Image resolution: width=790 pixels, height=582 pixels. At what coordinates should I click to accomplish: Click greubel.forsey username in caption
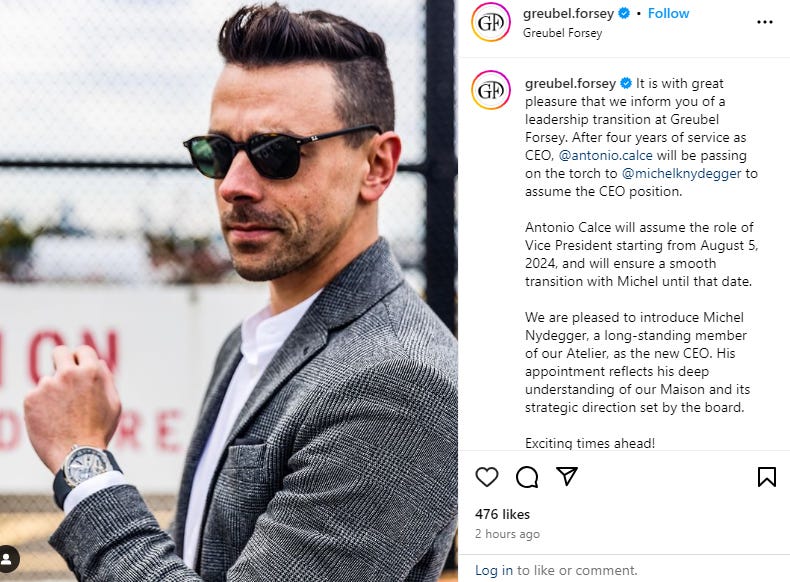coord(570,83)
